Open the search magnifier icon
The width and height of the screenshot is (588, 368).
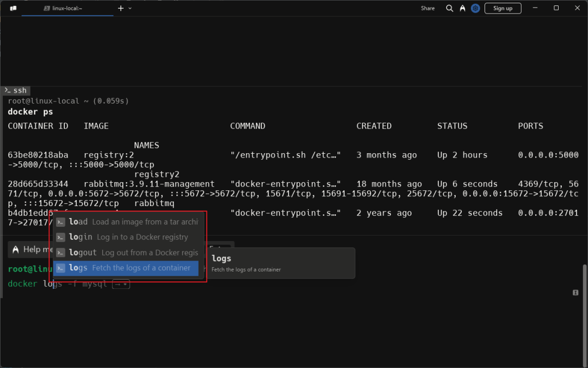[449, 8]
